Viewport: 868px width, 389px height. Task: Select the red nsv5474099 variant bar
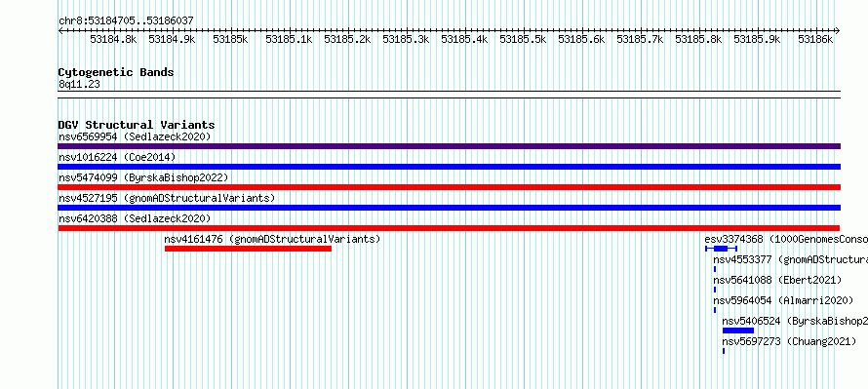[x=449, y=187]
